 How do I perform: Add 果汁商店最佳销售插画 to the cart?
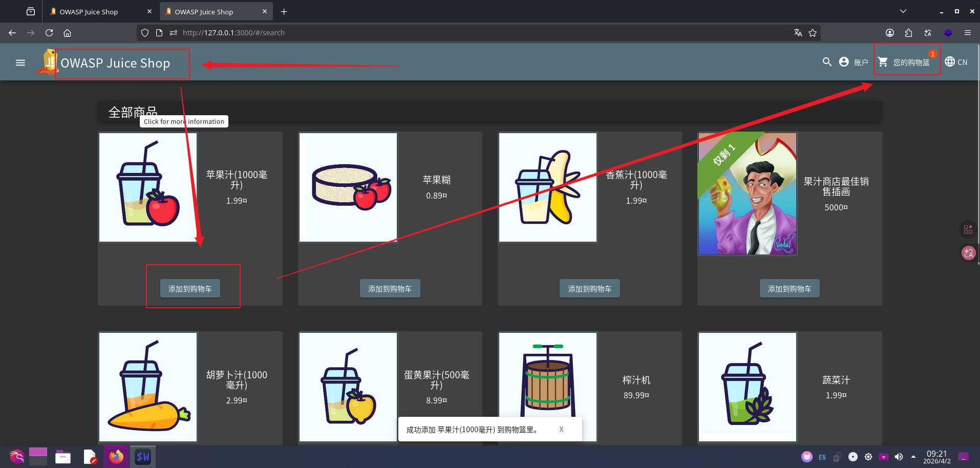pos(790,289)
